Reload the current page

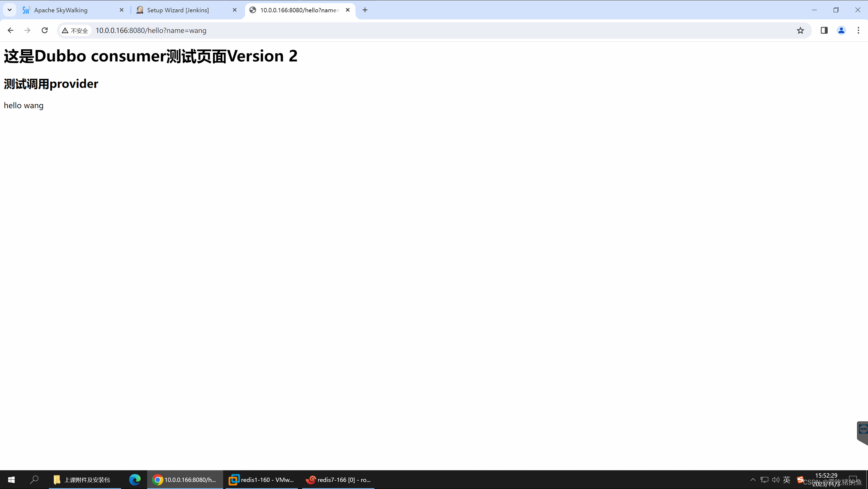pos(44,30)
